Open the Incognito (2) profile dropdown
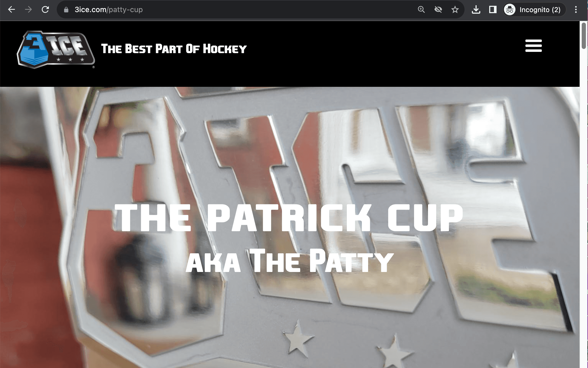Viewport: 588px width, 368px height. (x=534, y=10)
